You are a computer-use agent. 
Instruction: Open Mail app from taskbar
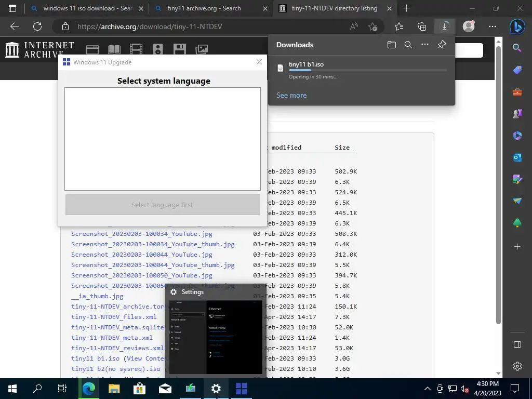pos(165,389)
